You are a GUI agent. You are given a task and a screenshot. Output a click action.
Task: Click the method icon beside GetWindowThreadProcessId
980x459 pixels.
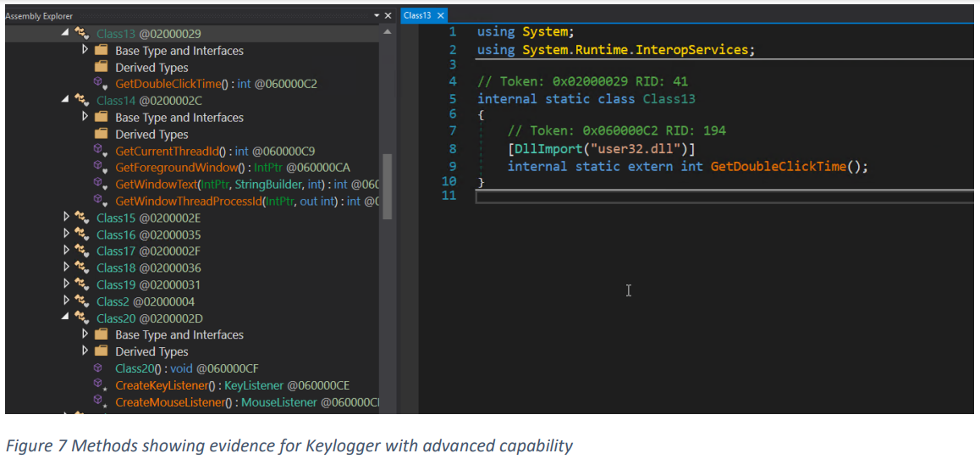click(100, 201)
